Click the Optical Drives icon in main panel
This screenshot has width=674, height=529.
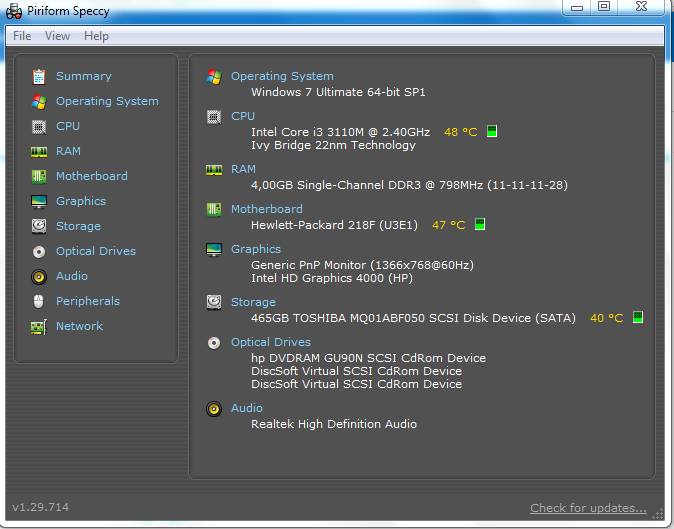coord(214,342)
